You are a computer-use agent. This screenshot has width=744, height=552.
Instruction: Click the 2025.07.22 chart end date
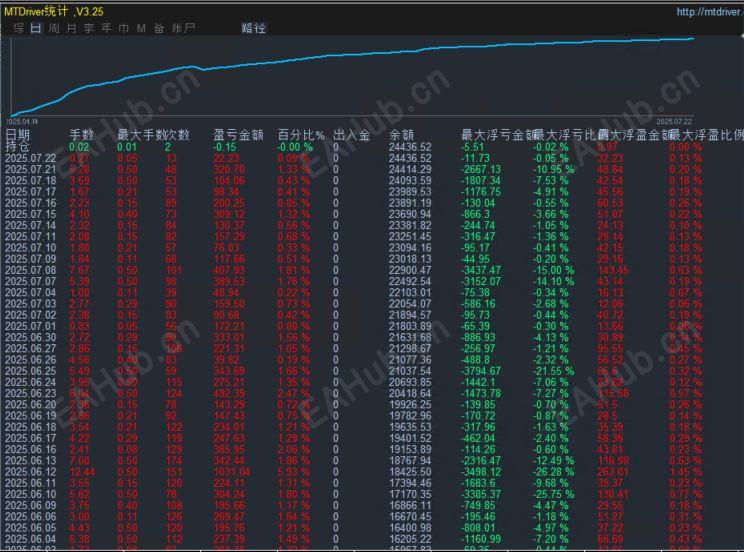[674, 122]
